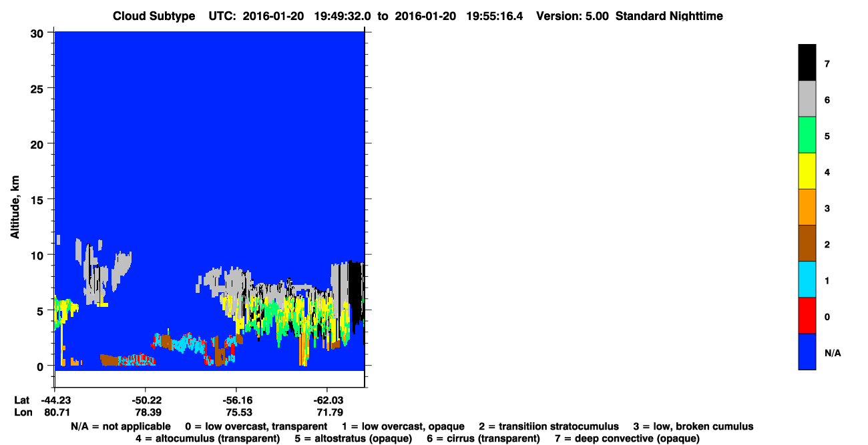Click legend text 'N/A = not applicable'
Screen dimensions: 868x445
click(x=121, y=426)
